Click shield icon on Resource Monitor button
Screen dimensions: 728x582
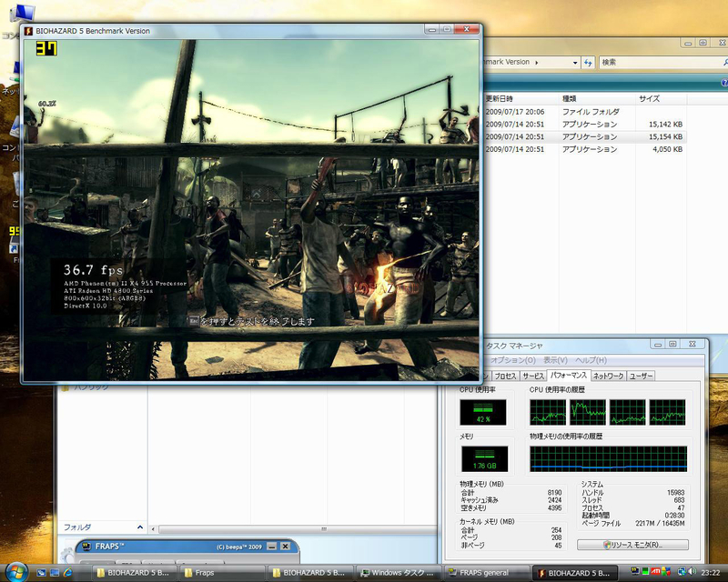click(x=607, y=545)
